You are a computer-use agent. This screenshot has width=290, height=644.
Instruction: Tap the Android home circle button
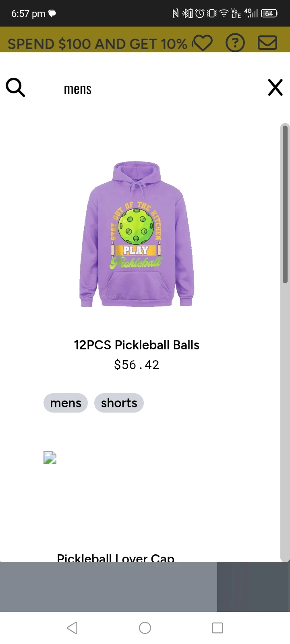coord(145,627)
